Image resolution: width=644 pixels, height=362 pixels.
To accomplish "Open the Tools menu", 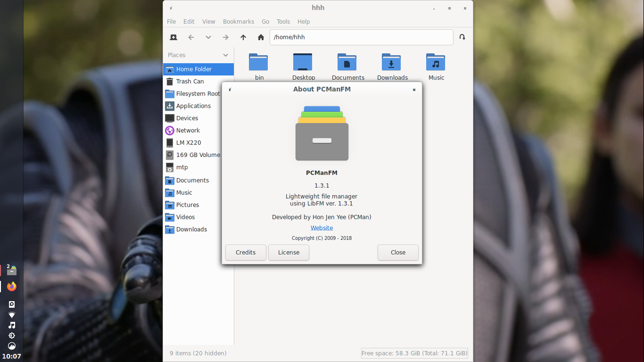I will pyautogui.click(x=283, y=22).
